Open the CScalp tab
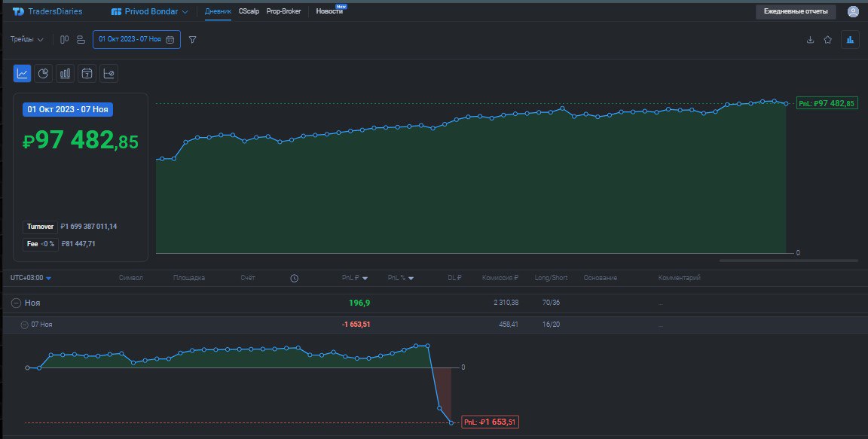This screenshot has width=868, height=439. 249,11
